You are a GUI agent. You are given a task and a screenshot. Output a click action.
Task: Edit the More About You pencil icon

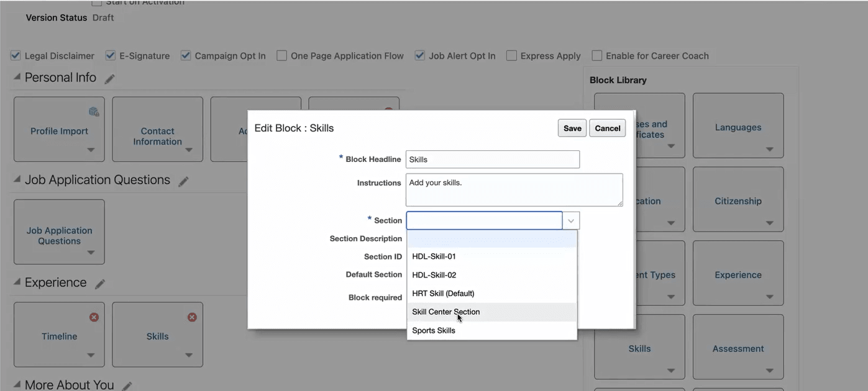[x=127, y=385]
